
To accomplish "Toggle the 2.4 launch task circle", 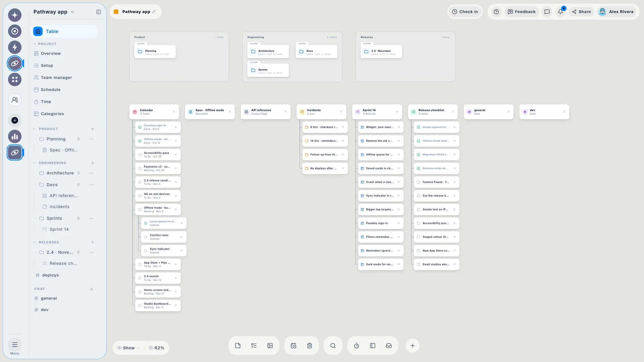I will pos(140,278).
